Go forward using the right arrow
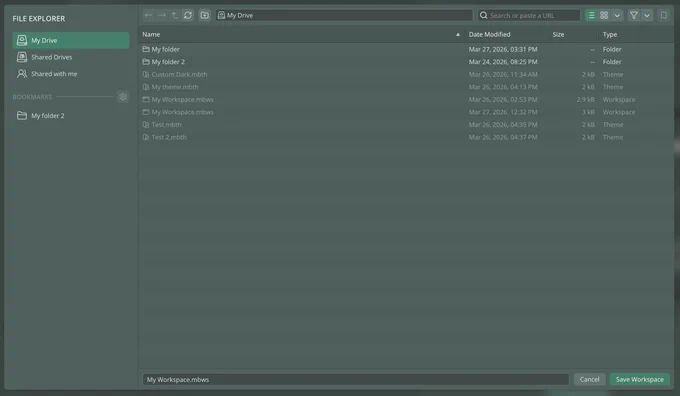This screenshot has width=680, height=396. 162,15
